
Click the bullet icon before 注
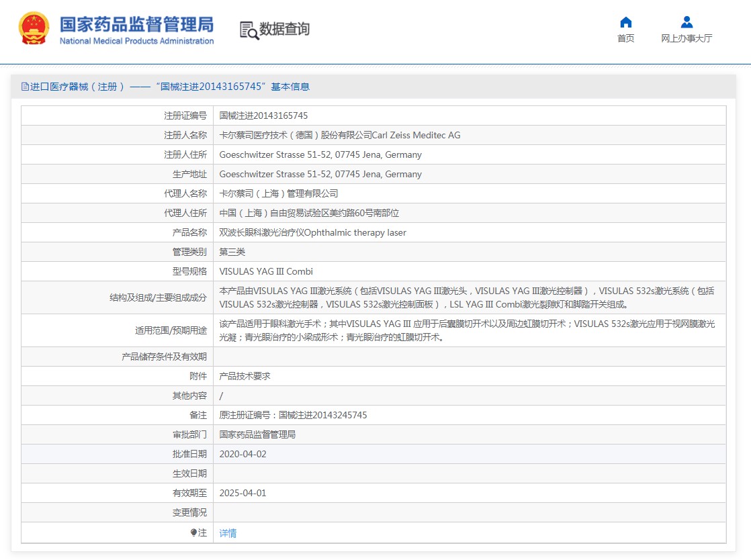tap(193, 532)
